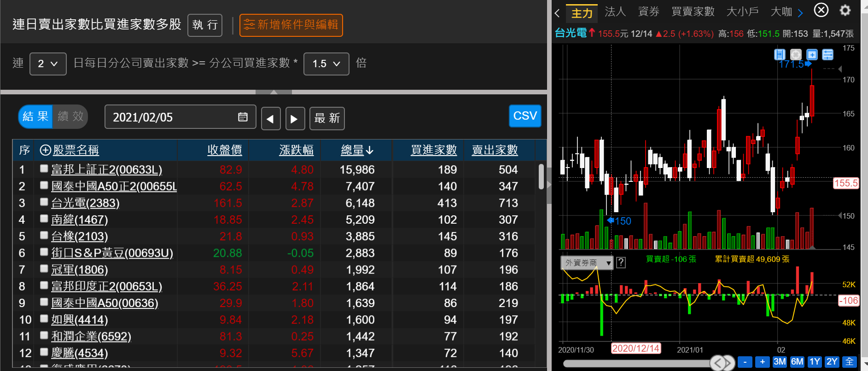Open the 外資券商 broker dropdown
This screenshot has height=371, width=868.
tap(587, 262)
